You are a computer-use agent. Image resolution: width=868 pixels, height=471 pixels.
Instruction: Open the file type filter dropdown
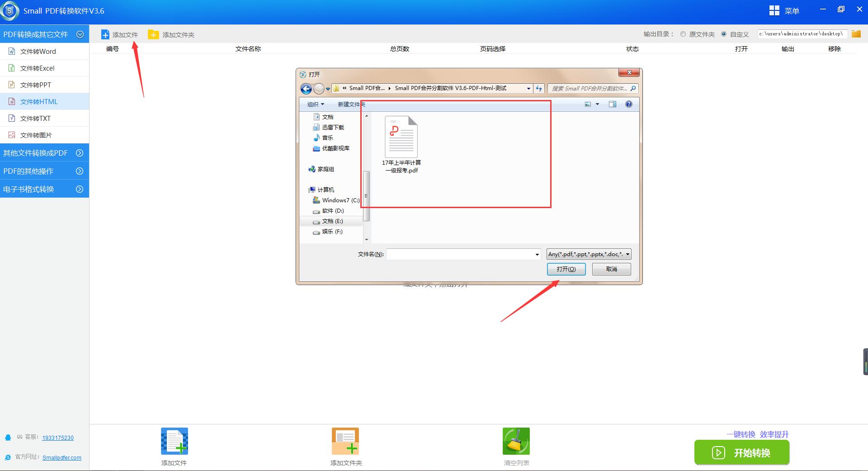(x=589, y=254)
